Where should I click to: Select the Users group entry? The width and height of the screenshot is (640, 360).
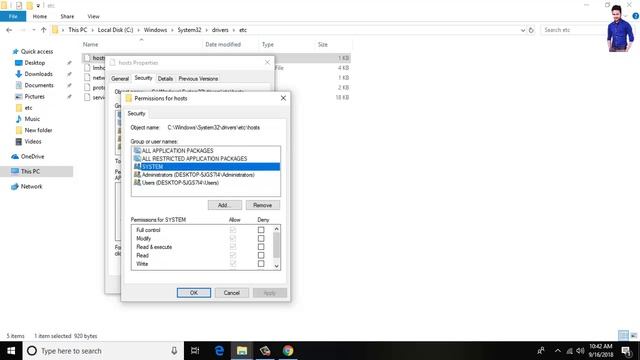tap(206, 183)
